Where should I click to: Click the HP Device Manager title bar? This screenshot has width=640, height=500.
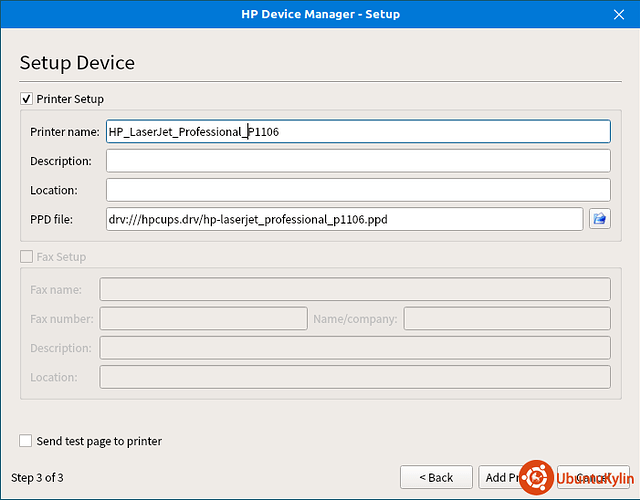320,14
